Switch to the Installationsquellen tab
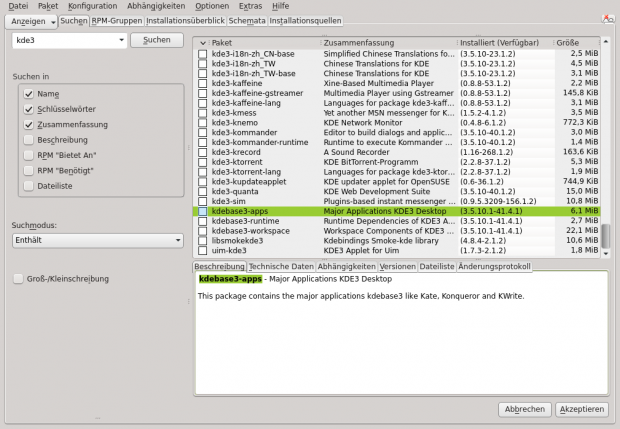 click(305, 21)
